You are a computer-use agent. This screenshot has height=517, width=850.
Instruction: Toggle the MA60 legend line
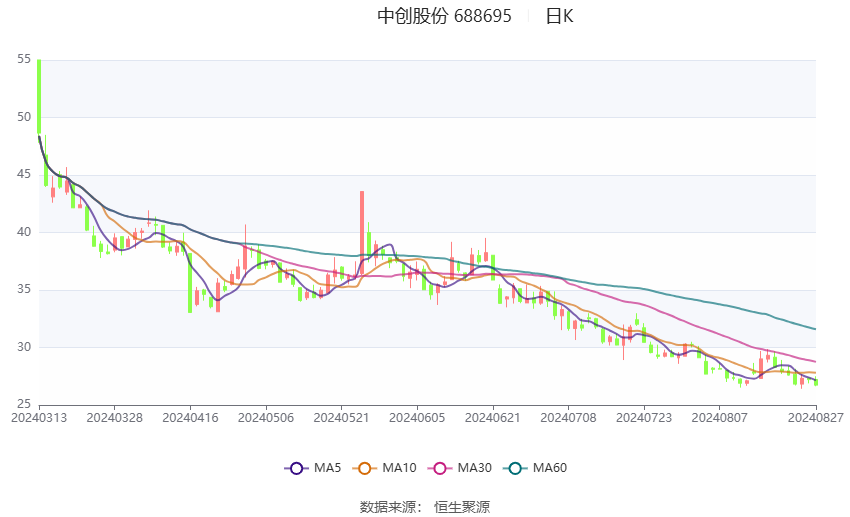click(x=535, y=468)
